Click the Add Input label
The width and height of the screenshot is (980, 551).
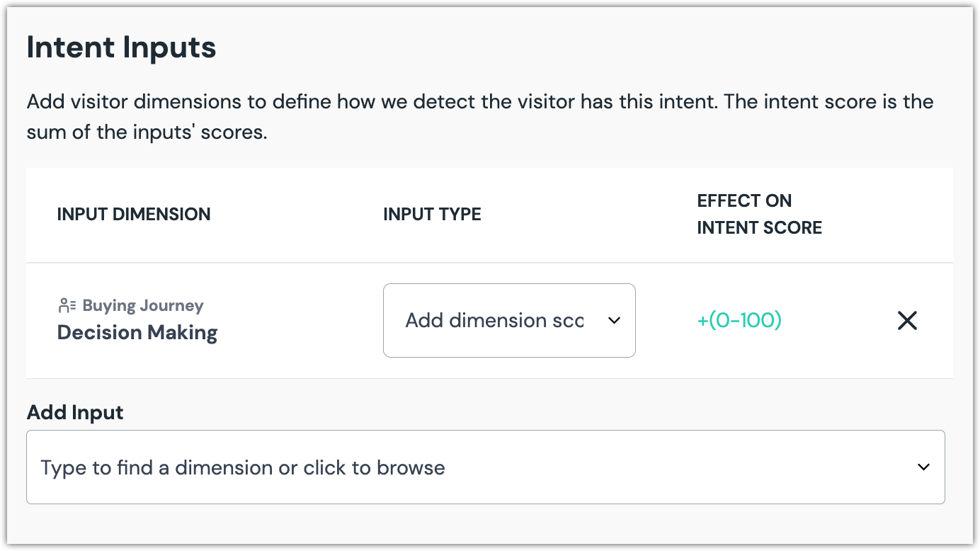(75, 413)
